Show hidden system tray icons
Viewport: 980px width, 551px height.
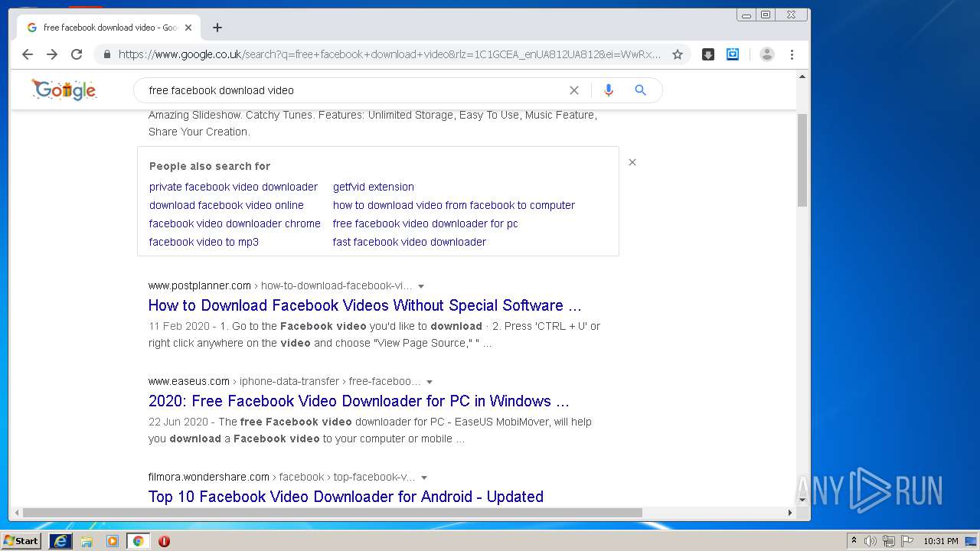tap(854, 541)
